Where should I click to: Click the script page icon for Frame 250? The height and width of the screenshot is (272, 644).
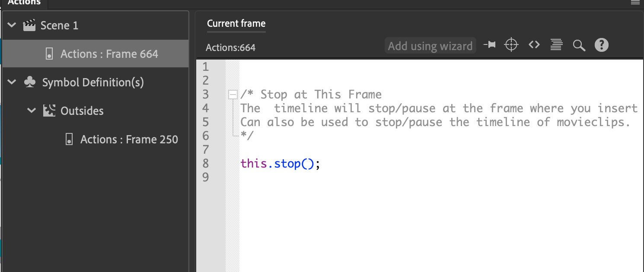[x=69, y=139]
